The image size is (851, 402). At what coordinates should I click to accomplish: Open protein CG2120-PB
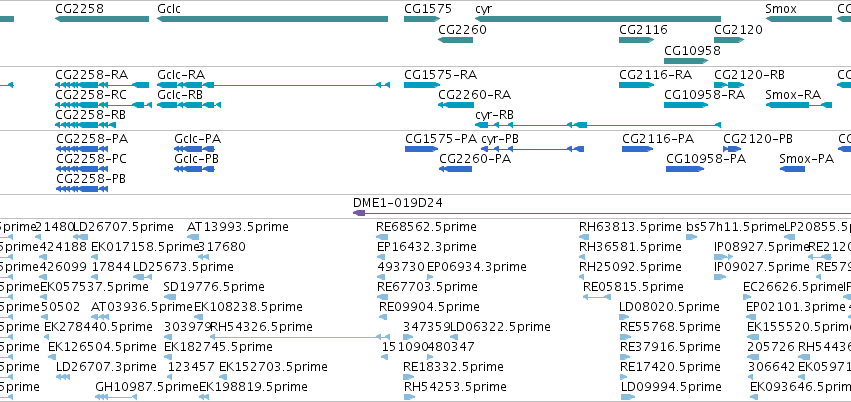[758, 139]
